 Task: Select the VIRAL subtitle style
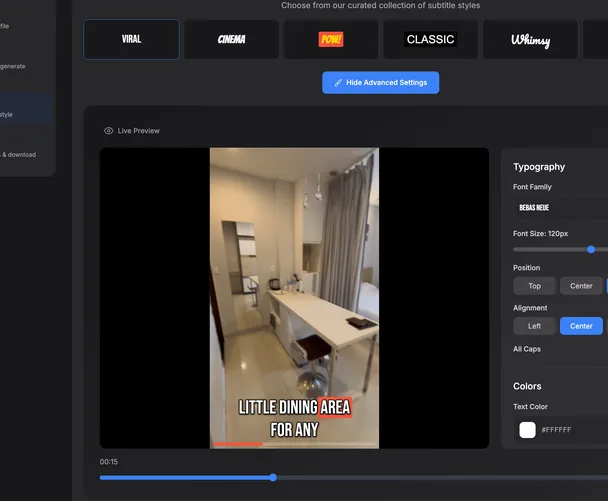[131, 39]
